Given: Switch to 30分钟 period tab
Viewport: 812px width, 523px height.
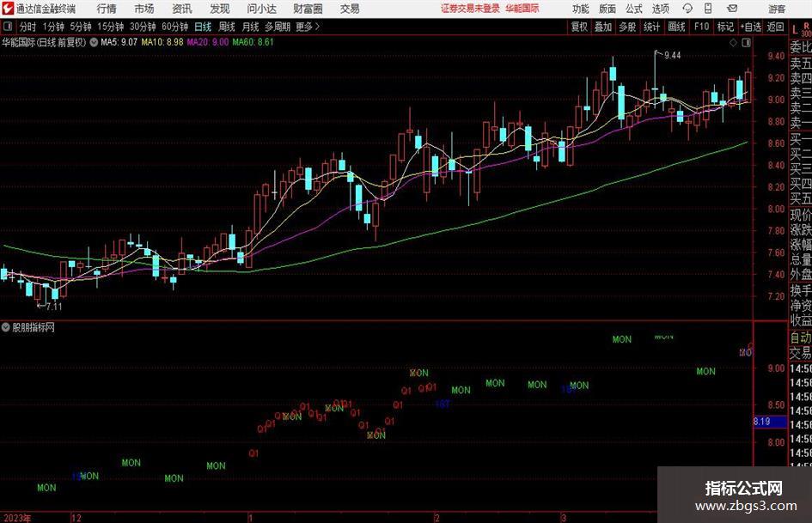Looking at the screenshot, I should [x=143, y=27].
